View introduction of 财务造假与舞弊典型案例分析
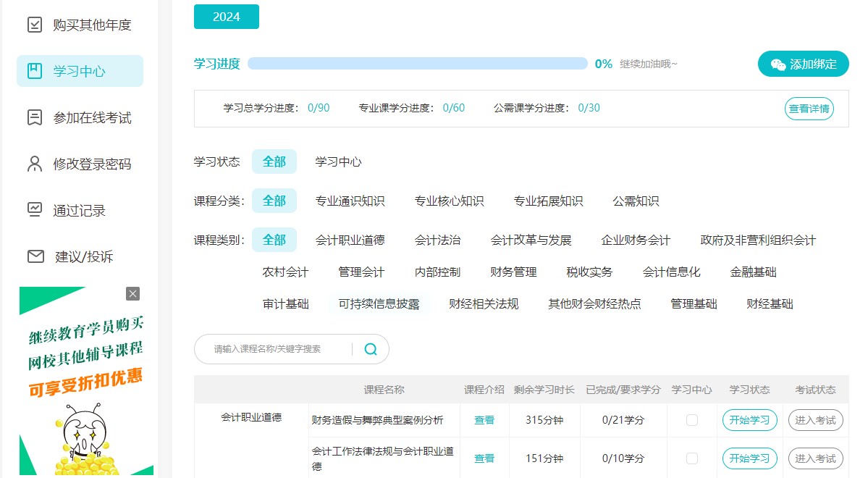 tap(484, 420)
